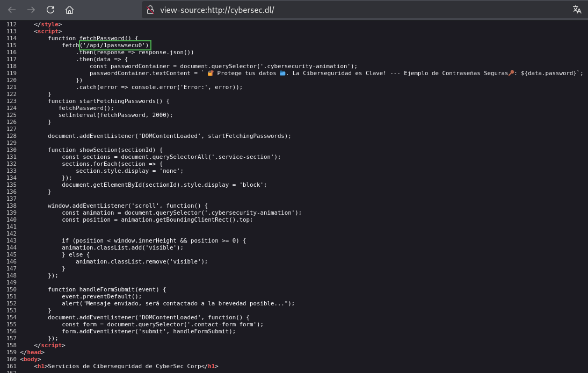Click the querySelectorAll('.service-section') line
This screenshot has width=588, height=373.
(x=171, y=157)
